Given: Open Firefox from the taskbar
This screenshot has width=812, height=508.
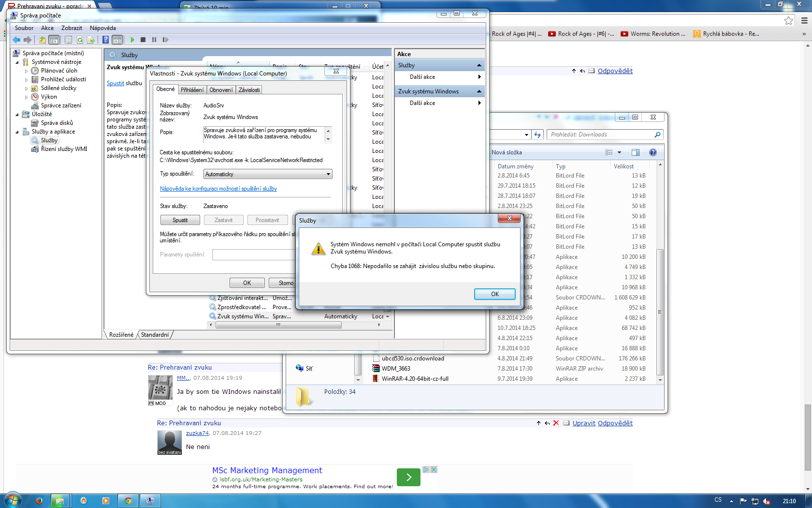Looking at the screenshot, I should point(39,501).
